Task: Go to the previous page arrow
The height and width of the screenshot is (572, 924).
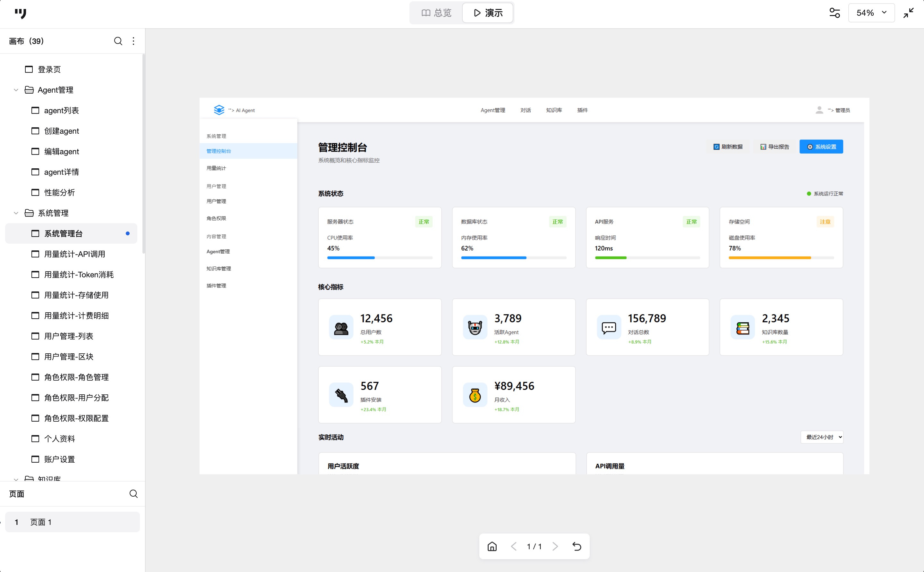Action: point(514,546)
